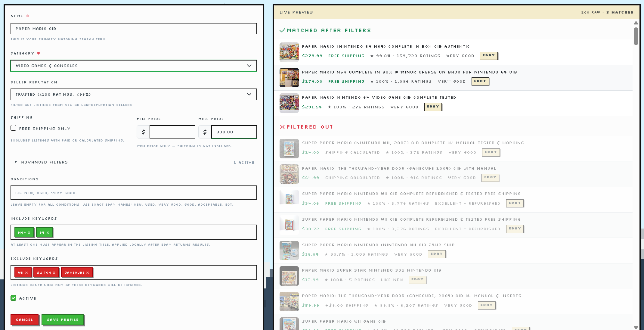
Task: Click eBay badge on $18.84 listing
Action: click(x=437, y=254)
